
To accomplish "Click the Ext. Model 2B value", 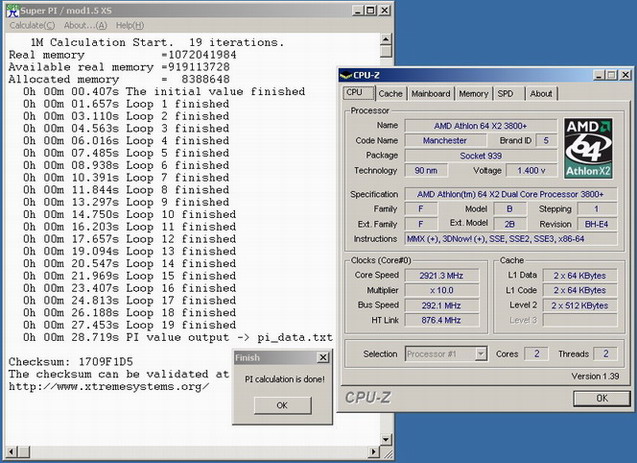I will click(x=510, y=224).
